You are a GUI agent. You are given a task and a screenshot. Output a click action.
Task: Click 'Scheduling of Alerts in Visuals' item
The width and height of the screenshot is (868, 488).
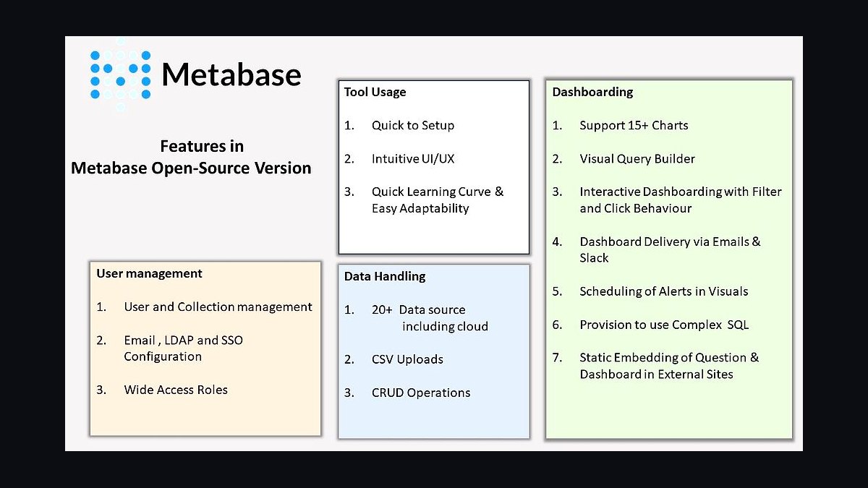[664, 291]
